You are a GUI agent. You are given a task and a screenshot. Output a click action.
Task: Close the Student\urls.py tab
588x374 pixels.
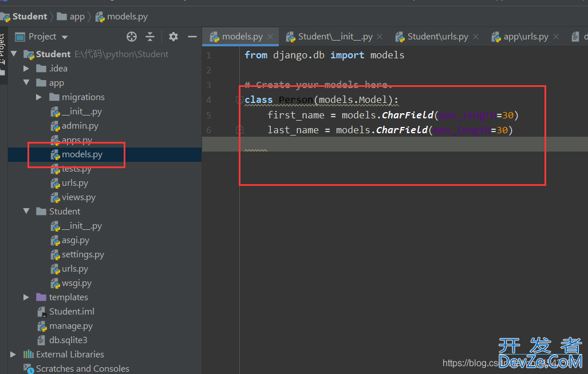click(x=476, y=37)
